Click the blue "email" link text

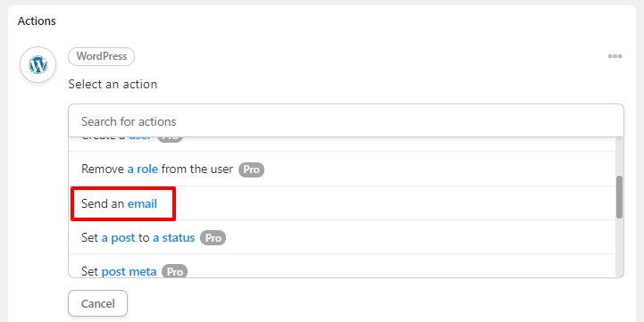click(x=143, y=203)
